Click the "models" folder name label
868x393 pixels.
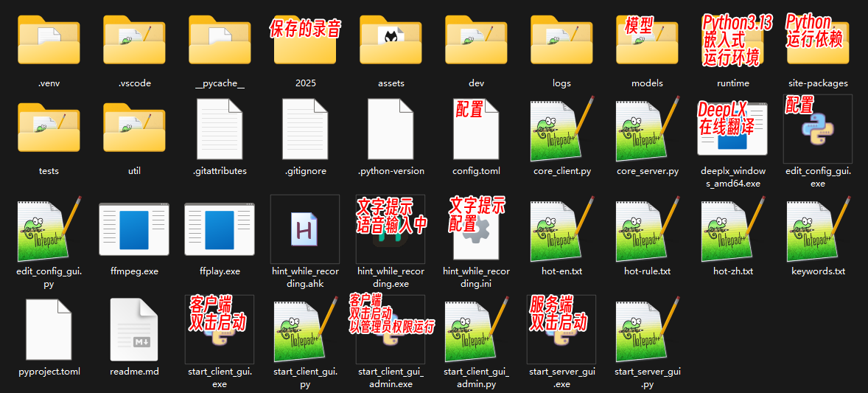tap(647, 83)
